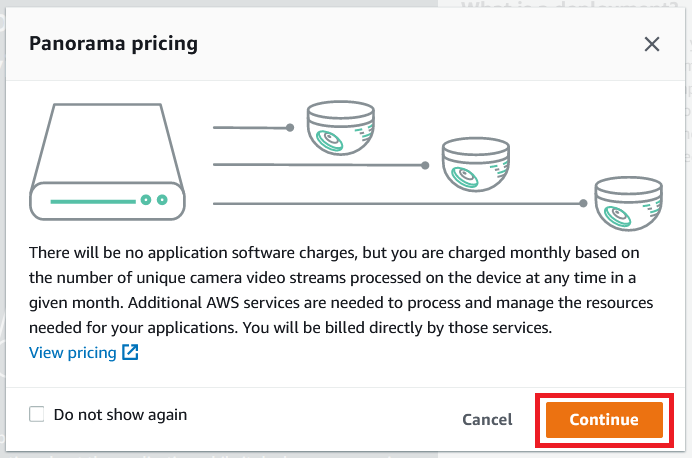The image size is (692, 458).
Task: Click the connector dot at the longest camera line
Action: point(583,203)
